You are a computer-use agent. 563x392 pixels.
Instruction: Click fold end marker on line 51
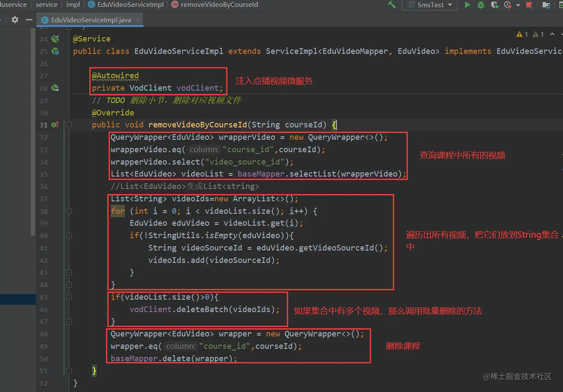click(69, 371)
